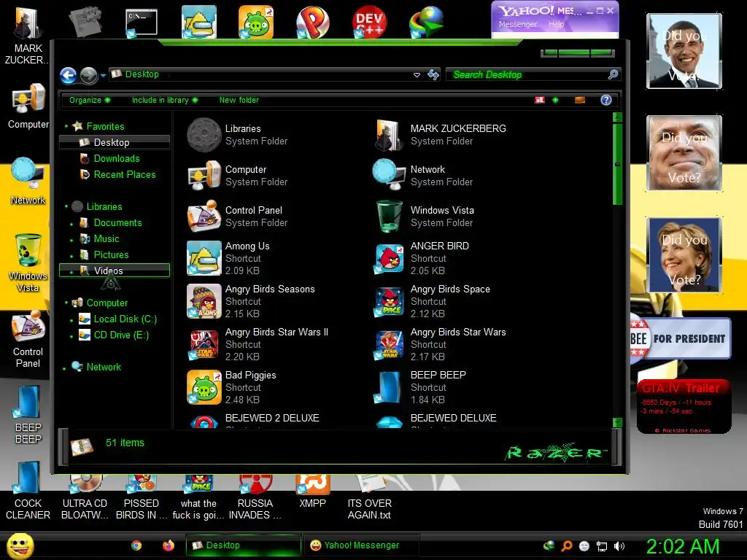
Task: Switch to Desktop taskbar button
Action: (x=244, y=545)
